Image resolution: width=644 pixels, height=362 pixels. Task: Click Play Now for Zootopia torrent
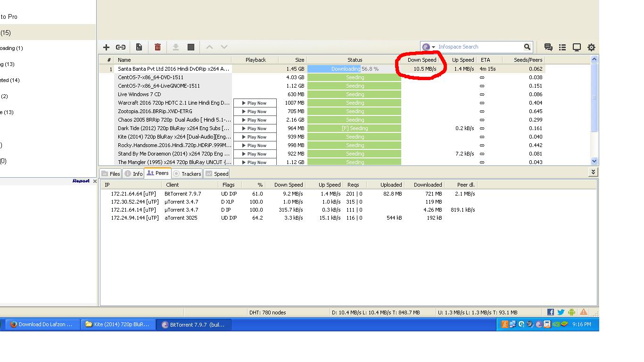point(255,112)
